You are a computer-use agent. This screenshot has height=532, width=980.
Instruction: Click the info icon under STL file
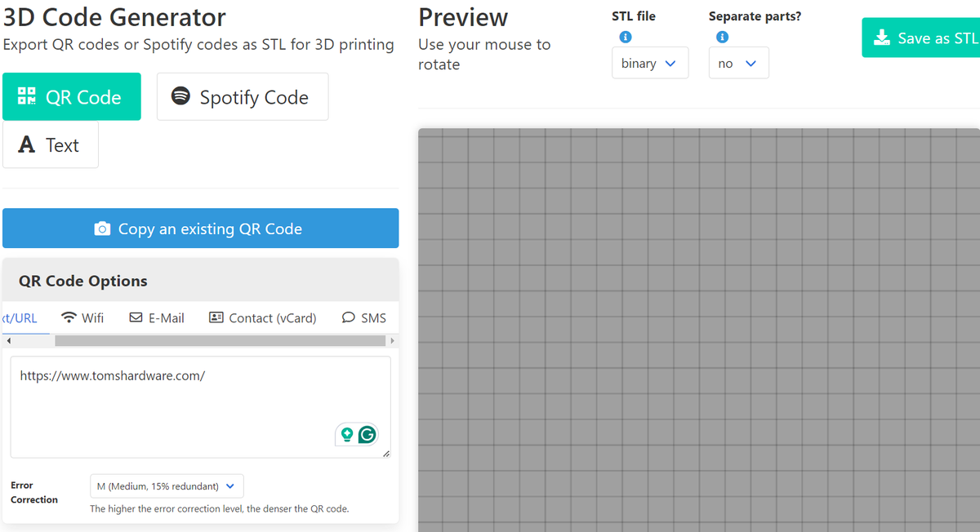coord(625,37)
